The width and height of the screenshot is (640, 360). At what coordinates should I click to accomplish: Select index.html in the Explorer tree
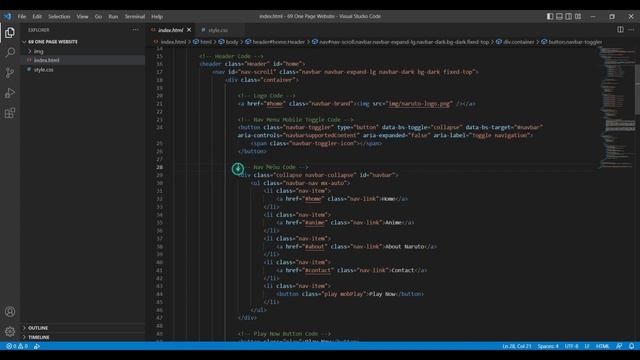[46, 60]
